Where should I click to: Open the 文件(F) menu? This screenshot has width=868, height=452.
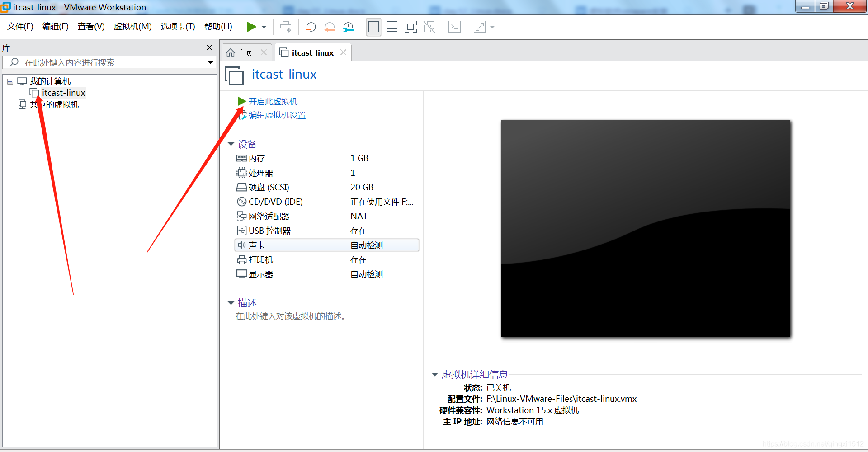click(20, 27)
